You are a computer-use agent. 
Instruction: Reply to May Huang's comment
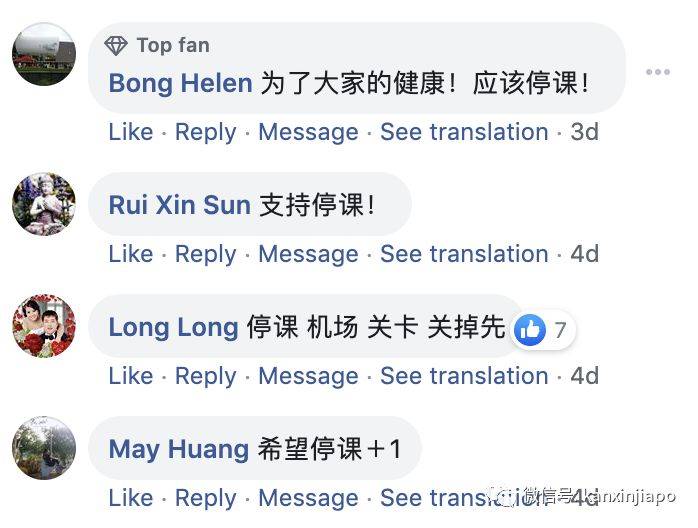[x=205, y=498]
